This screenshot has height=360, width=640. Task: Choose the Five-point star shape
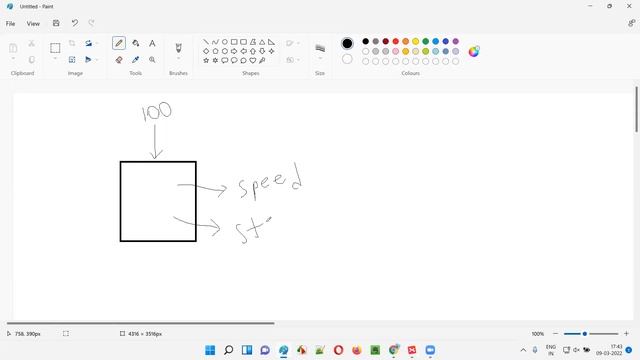(206, 60)
